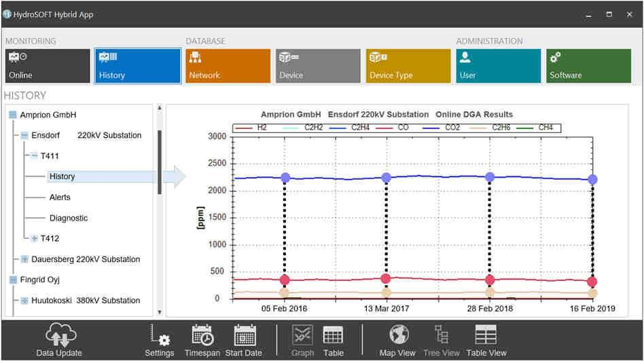Expand the Huutokoski 380kV Substation node
Image resolution: width=644 pixels, height=361 pixels.
[24, 301]
